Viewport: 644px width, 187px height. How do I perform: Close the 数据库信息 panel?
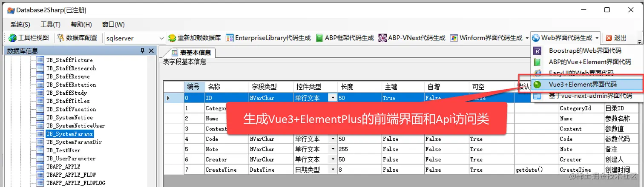point(151,51)
